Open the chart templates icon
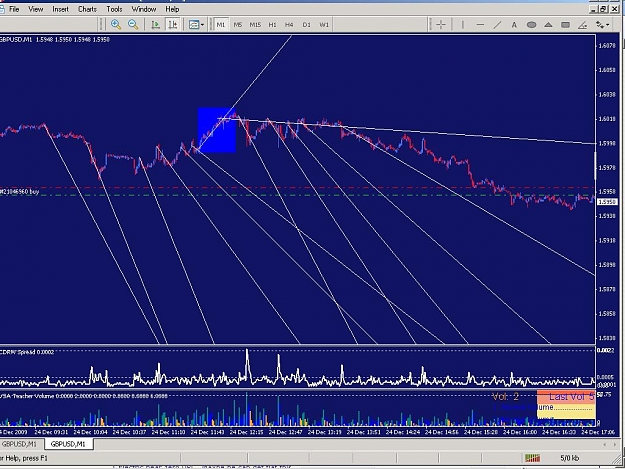Screen dimensions: 625x469 click(x=194, y=25)
